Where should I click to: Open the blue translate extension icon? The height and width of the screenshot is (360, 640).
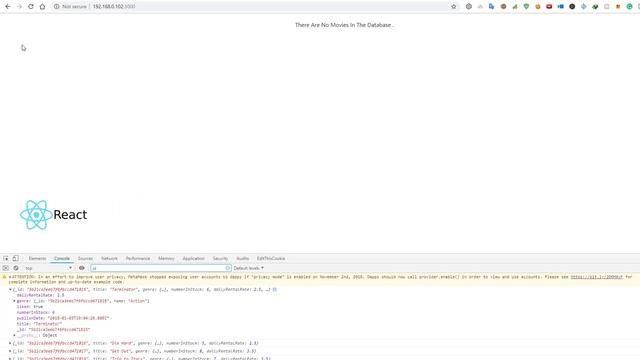[x=491, y=7]
